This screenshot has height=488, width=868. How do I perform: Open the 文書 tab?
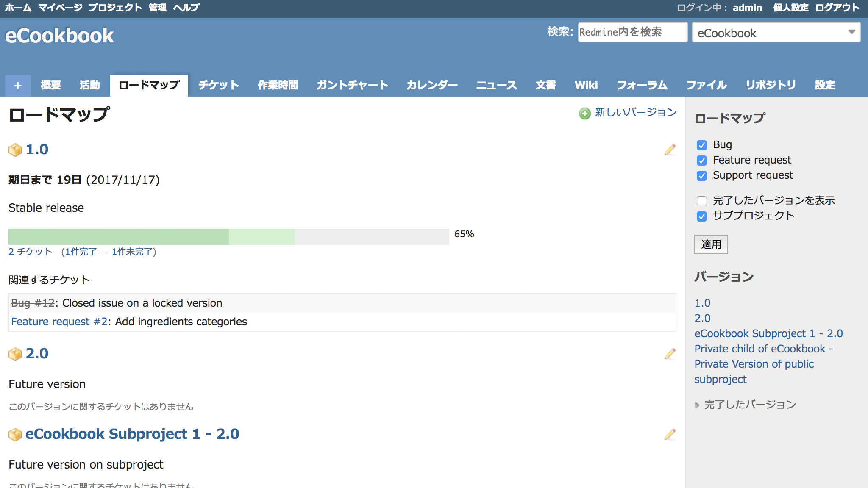pyautogui.click(x=546, y=85)
